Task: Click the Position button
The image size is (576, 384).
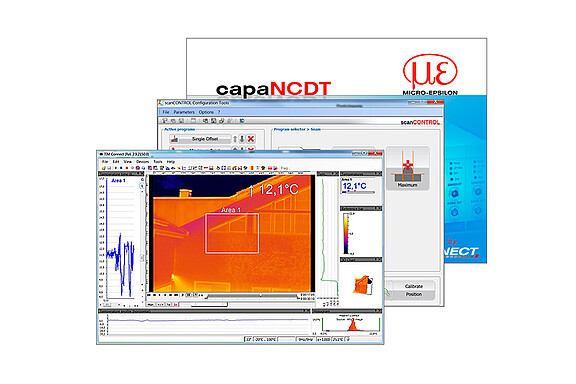Action: [x=414, y=294]
